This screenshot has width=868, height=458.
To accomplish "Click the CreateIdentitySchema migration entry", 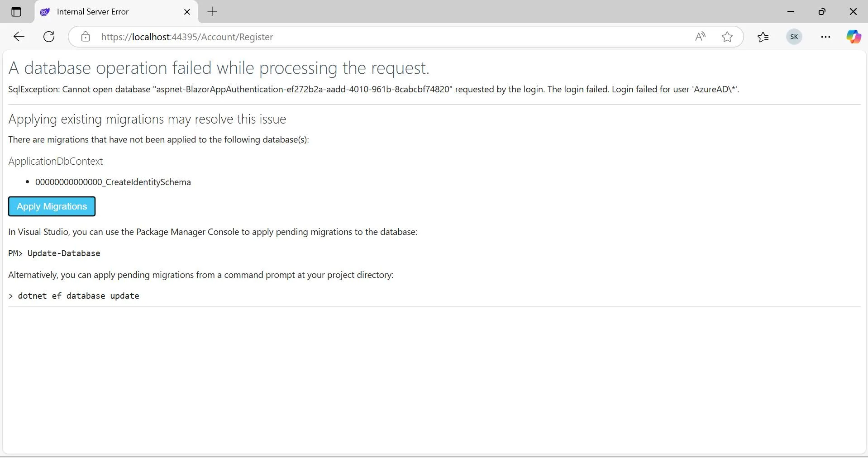I will click(113, 182).
